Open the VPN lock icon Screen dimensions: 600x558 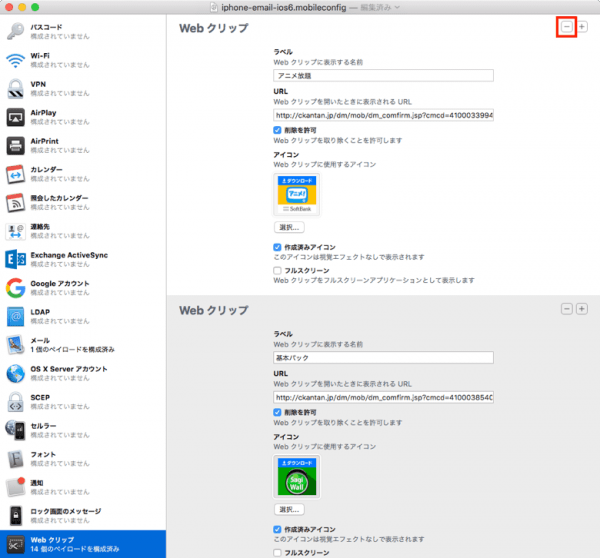coord(15,88)
